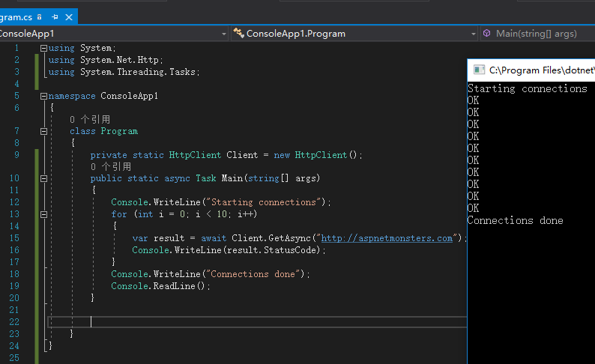Open references CodeLens above Main method
The width and height of the screenshot is (595, 364).
click(x=110, y=166)
